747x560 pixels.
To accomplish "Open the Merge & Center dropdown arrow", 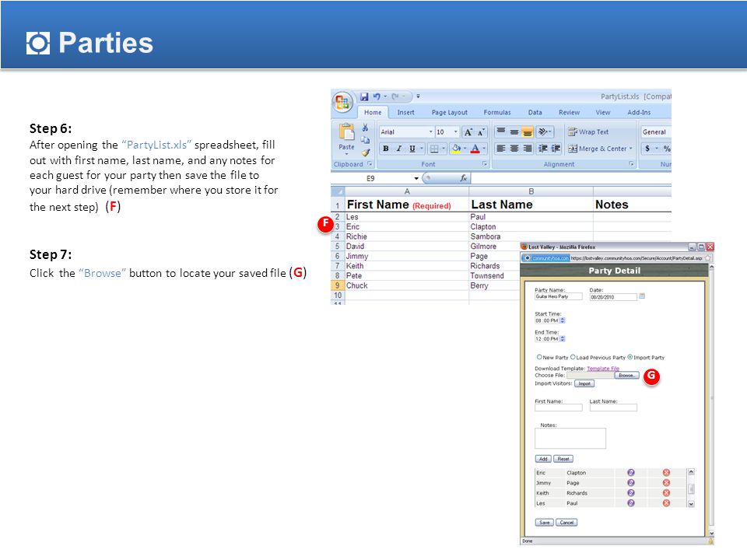I will tap(631, 149).
